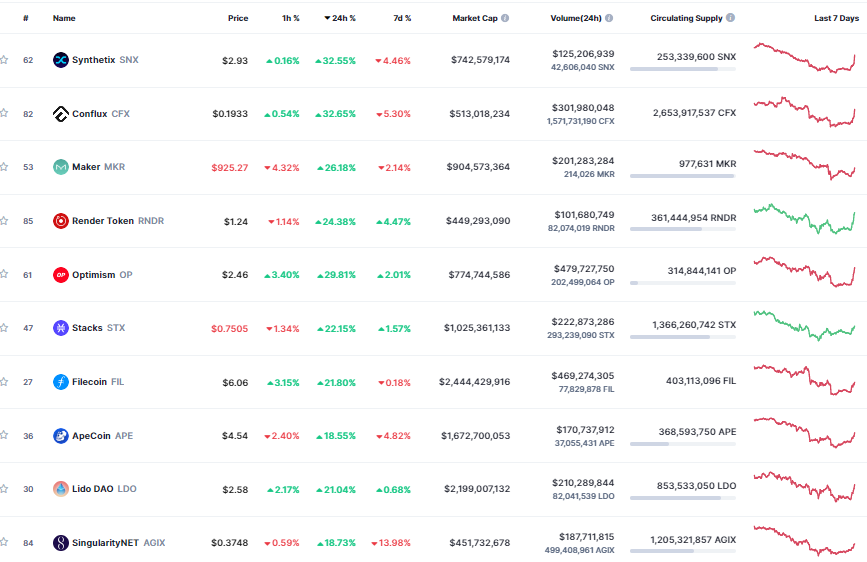Open the SingularityNET name link
Screen dimensions: 867x562
105,543
